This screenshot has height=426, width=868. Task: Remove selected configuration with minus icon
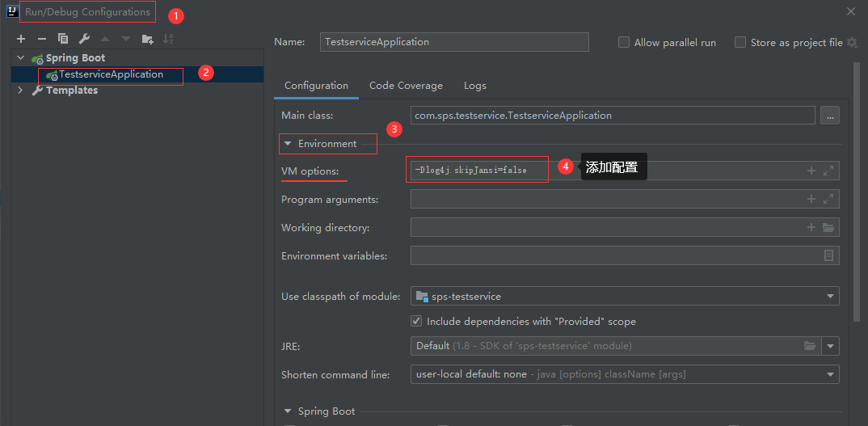(x=41, y=39)
